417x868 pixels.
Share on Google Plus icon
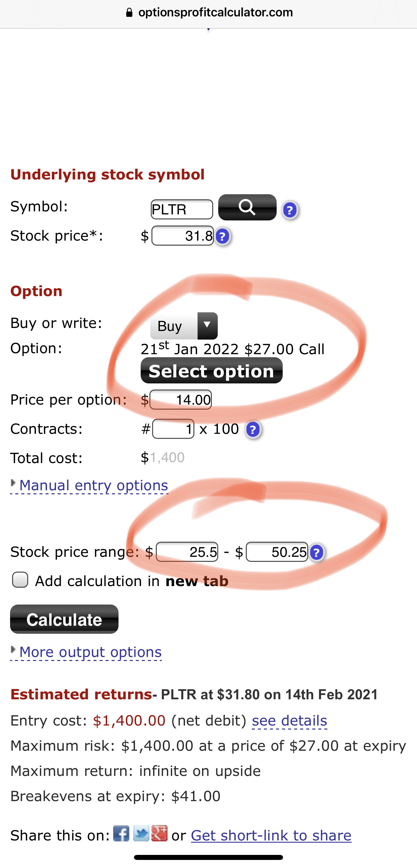159,834
